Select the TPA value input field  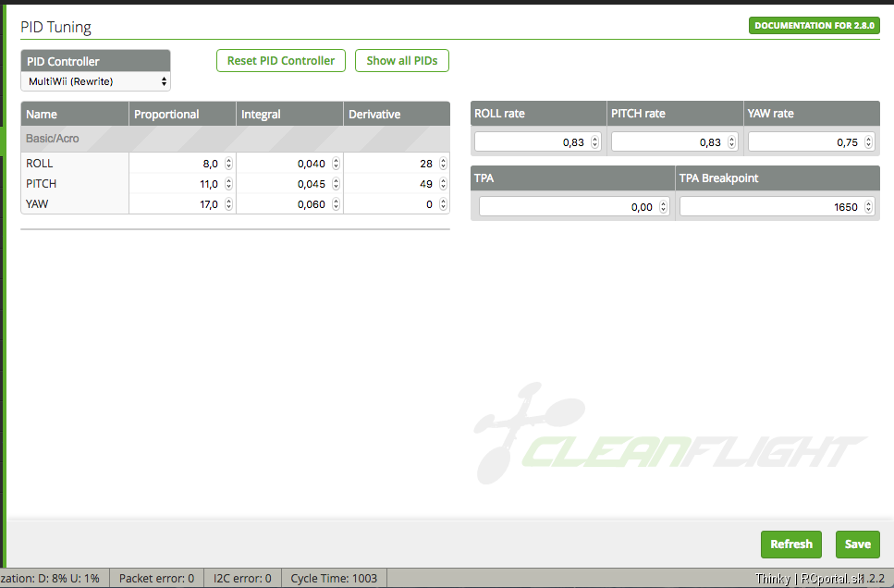(x=574, y=206)
